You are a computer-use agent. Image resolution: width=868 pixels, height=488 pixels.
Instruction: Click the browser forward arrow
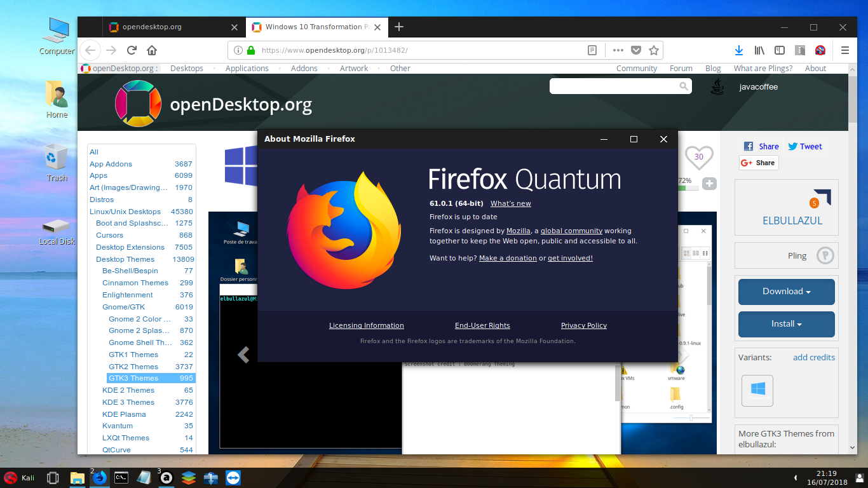111,50
